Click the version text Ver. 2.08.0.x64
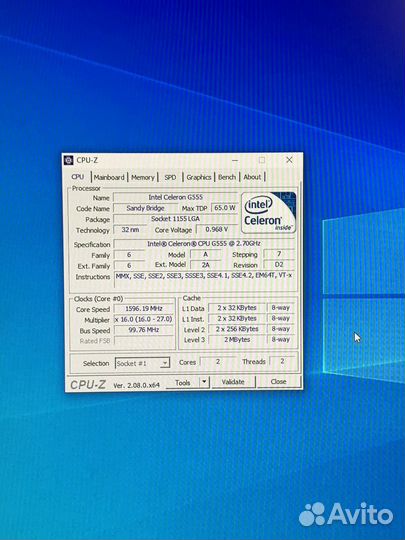 pyautogui.click(x=136, y=386)
